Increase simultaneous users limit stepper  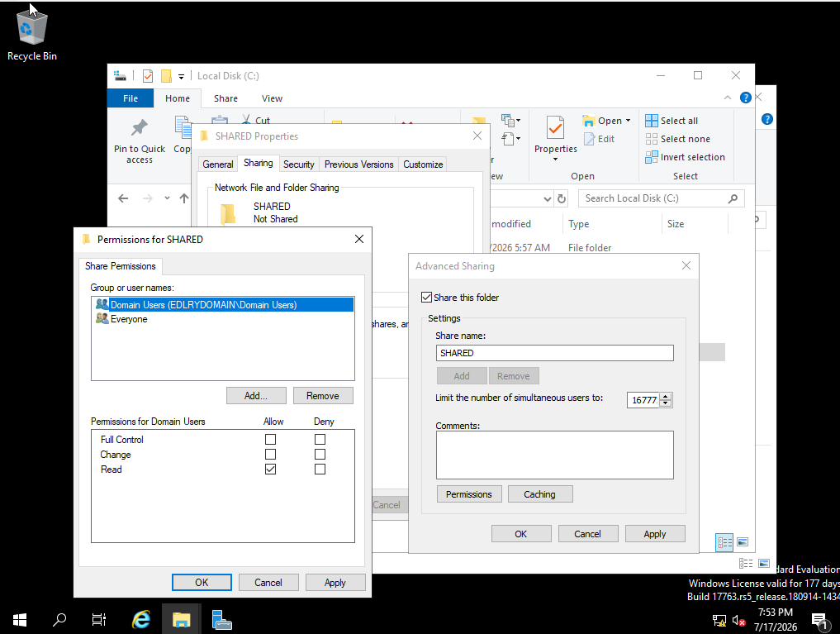tap(666, 397)
